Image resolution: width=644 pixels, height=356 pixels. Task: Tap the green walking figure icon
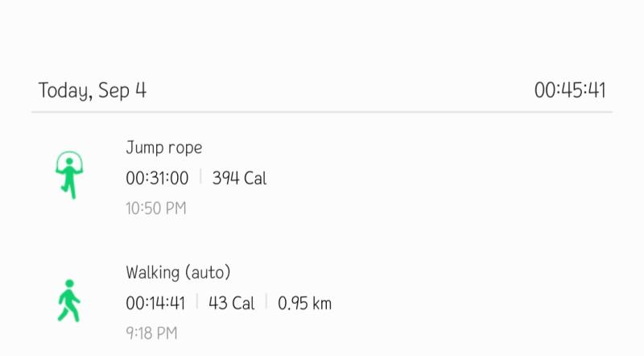(68, 300)
